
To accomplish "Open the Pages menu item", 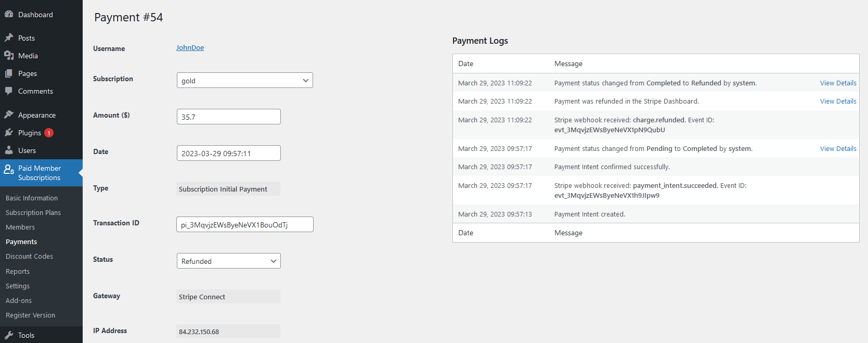I will click(x=28, y=73).
